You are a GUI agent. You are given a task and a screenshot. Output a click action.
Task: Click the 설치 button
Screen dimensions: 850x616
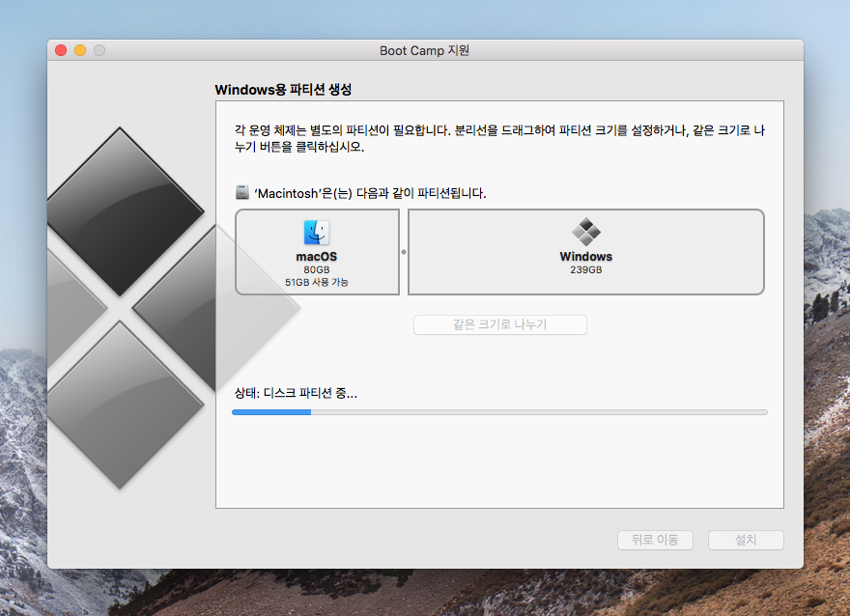click(x=746, y=540)
